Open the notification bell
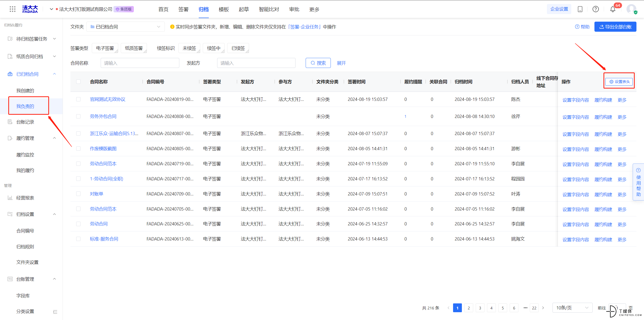Image resolution: width=644 pixels, height=320 pixels. pyautogui.click(x=613, y=9)
